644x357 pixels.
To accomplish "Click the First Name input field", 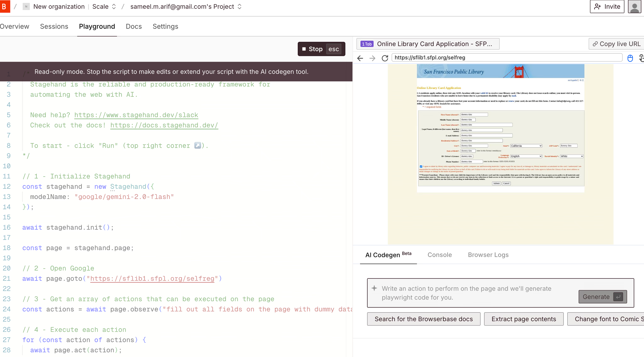I will [x=474, y=115].
